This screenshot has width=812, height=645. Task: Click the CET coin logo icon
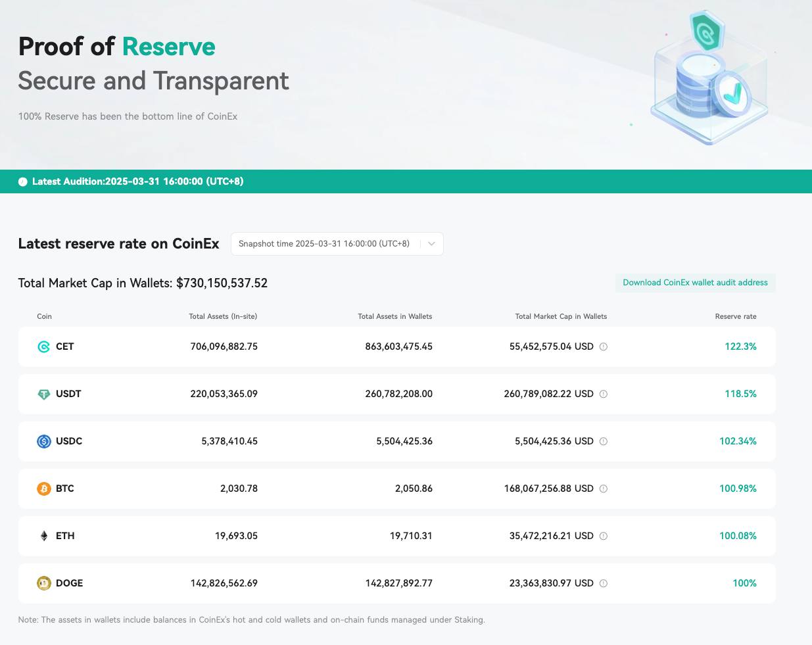pos(44,346)
